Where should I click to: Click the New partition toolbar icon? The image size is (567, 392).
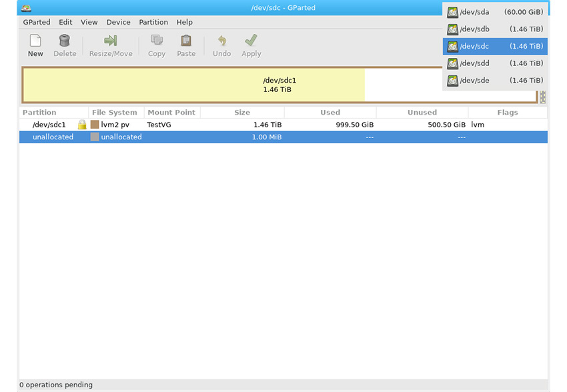35,41
